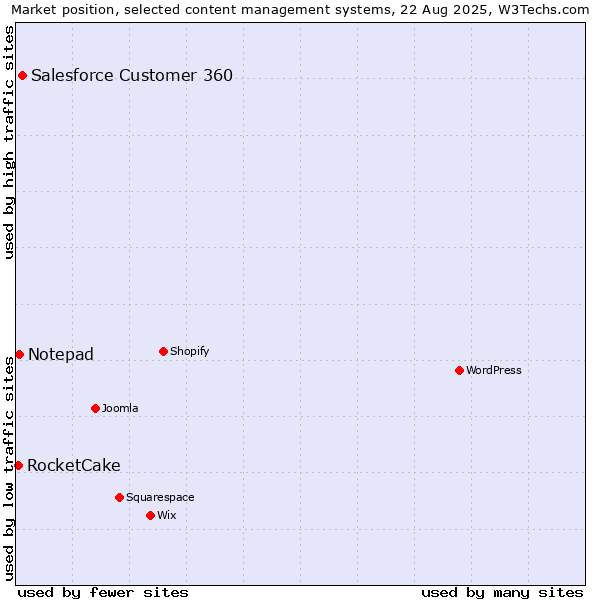Click the 'Notepad' label text
Viewport: 600px width, 600px height.
[x=61, y=355]
